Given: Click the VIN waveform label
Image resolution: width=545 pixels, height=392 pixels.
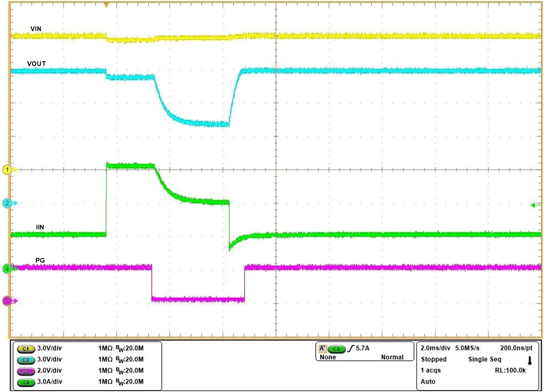Looking at the screenshot, I should [36, 29].
